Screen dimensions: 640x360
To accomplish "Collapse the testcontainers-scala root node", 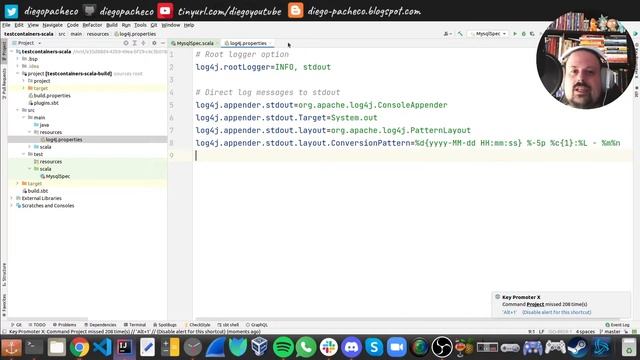I will click(12, 52).
